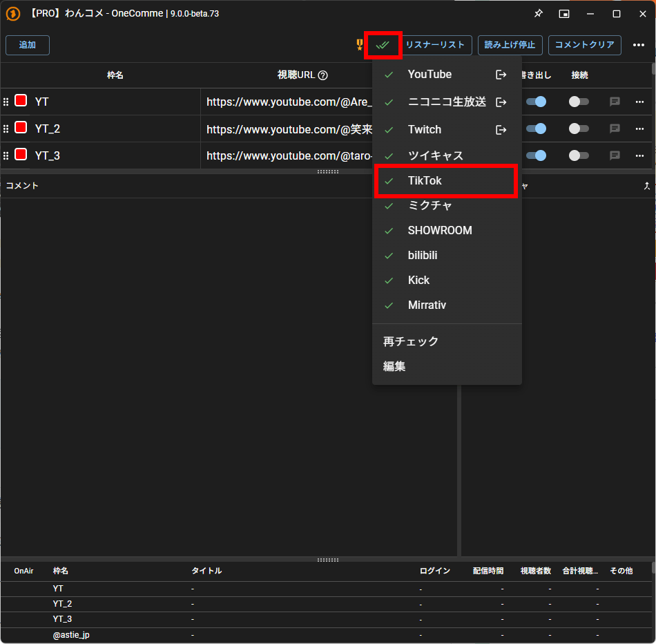This screenshot has width=656, height=644.
Task: Toggle the 書き出し switch for YT_2 row
Action: point(537,129)
